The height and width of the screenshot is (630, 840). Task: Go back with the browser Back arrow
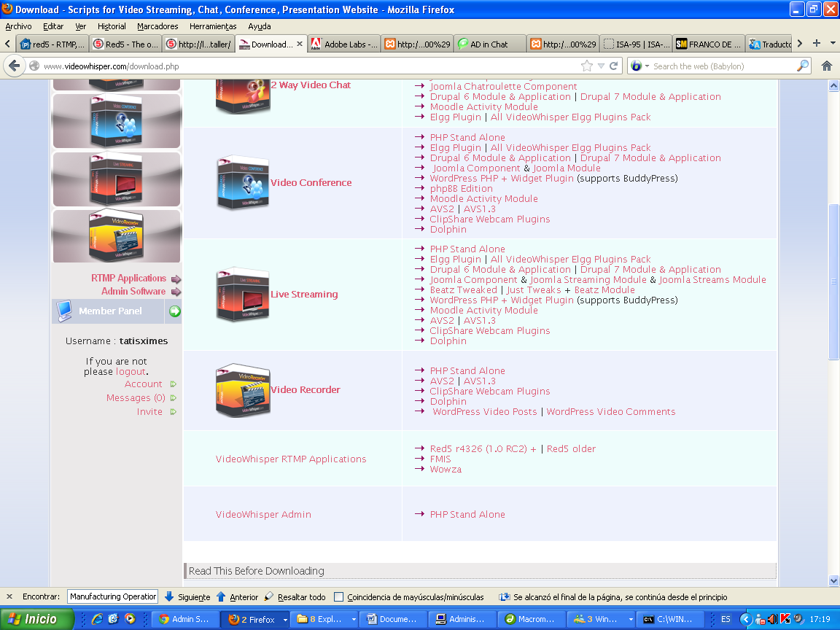tap(15, 66)
